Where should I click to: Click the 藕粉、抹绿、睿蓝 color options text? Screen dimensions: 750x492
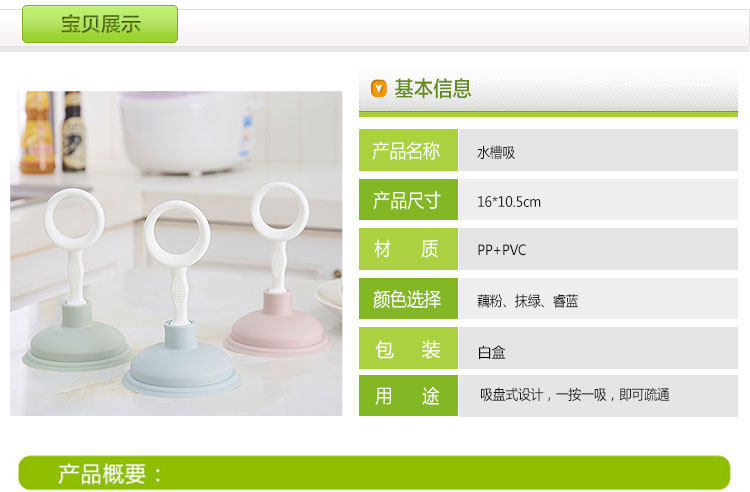click(x=527, y=301)
